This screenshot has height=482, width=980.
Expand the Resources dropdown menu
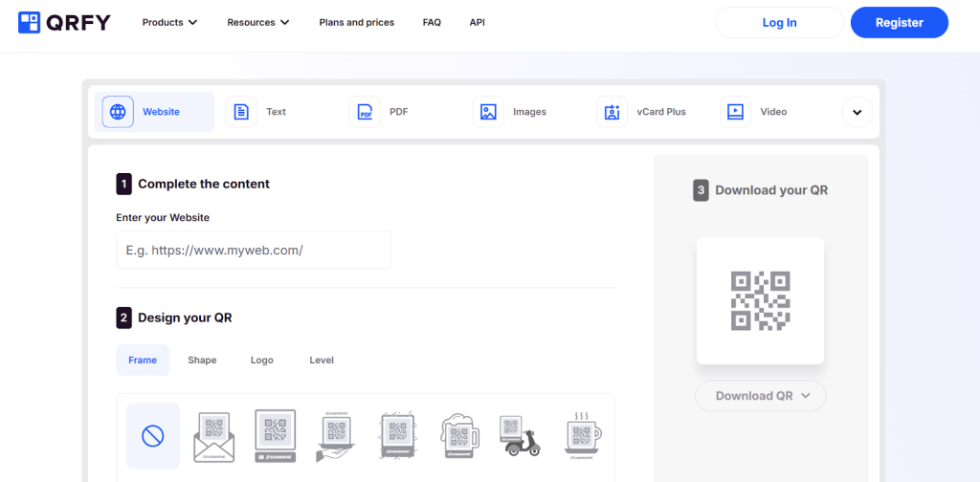tap(258, 22)
